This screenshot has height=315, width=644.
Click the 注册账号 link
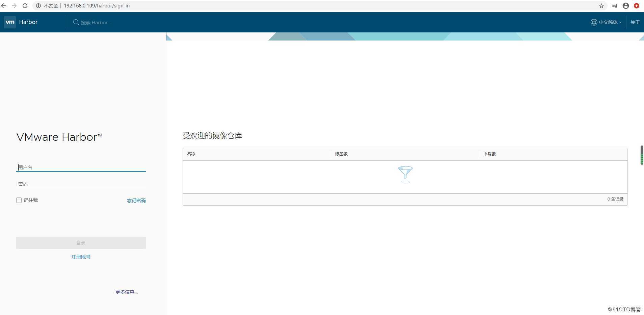[x=81, y=257]
